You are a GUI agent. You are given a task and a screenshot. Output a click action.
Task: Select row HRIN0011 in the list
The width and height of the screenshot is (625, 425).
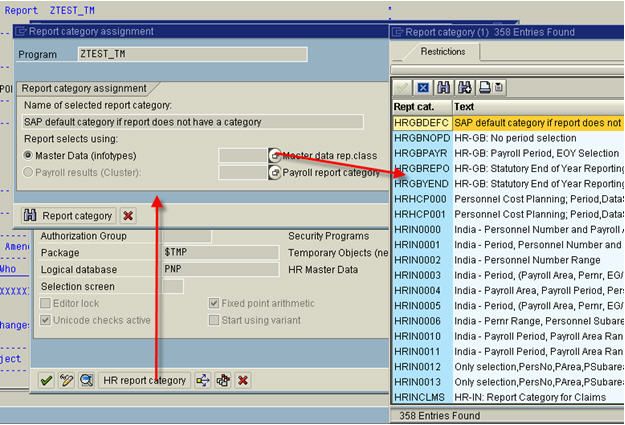point(508,352)
